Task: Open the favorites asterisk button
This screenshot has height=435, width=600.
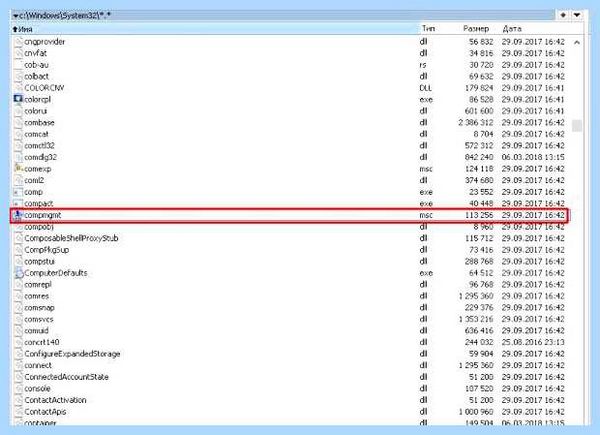Action: [563, 15]
